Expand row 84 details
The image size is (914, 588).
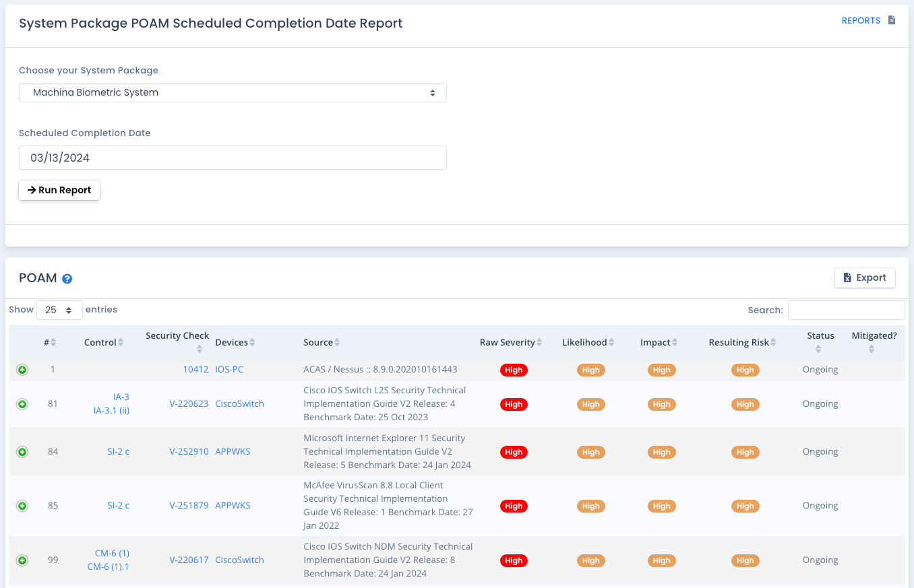22,452
